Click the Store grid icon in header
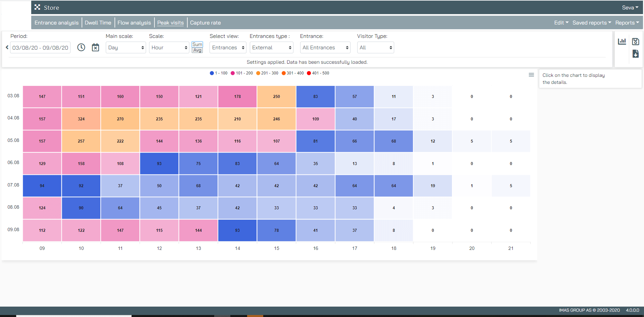Viewport: 644px width, 317px height. tap(37, 7)
